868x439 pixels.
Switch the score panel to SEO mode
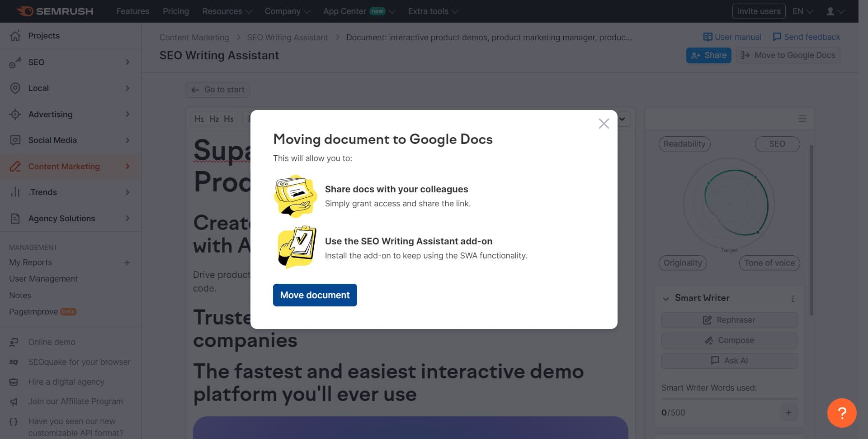pyautogui.click(x=777, y=143)
